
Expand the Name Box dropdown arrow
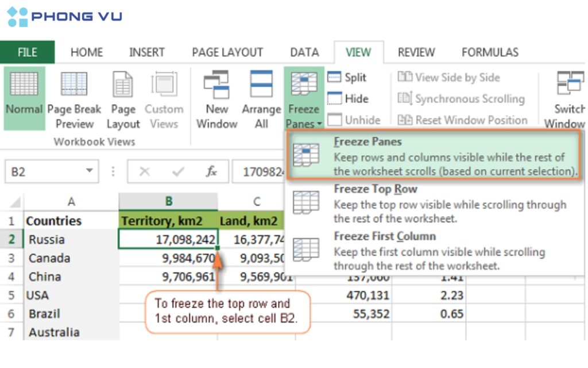point(89,171)
